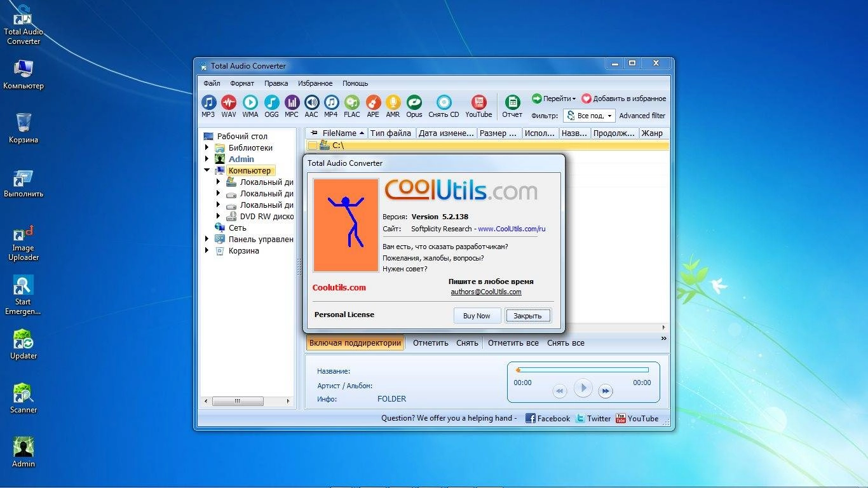The image size is (868, 488).
Task: Open the Избранное menu
Action: pos(315,83)
